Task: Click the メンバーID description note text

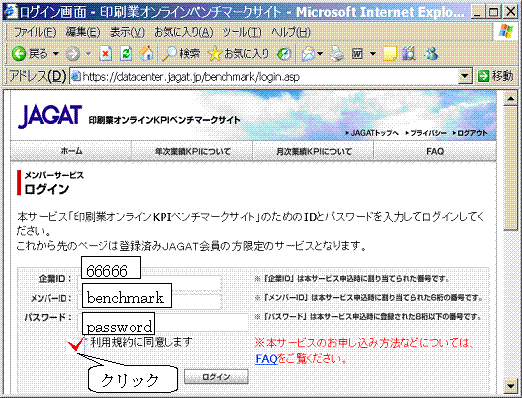Action: (x=369, y=298)
